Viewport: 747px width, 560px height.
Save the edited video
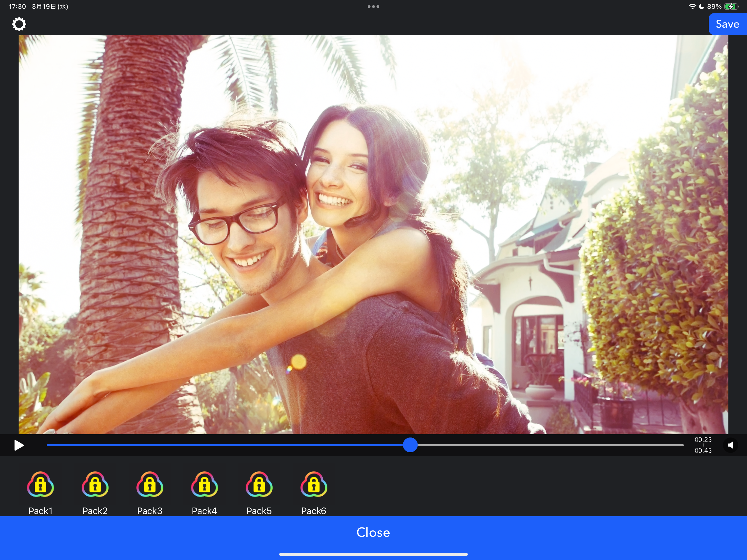pyautogui.click(x=728, y=24)
